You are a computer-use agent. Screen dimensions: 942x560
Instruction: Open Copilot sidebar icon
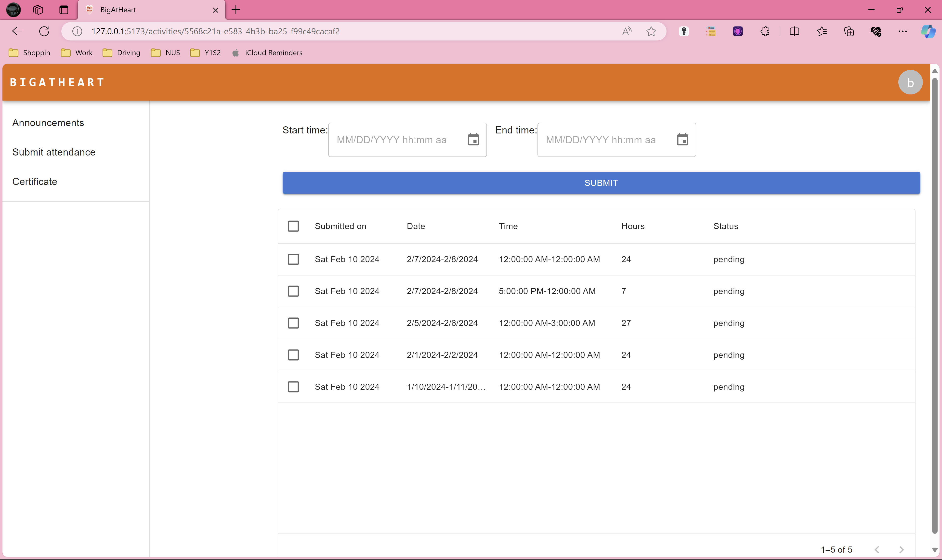click(928, 31)
